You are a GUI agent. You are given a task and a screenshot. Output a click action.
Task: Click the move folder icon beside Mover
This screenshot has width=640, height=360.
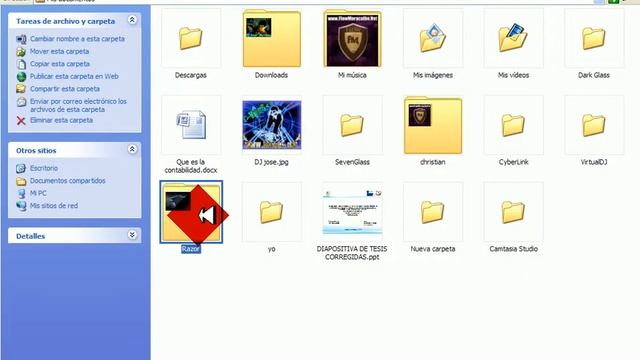click(x=21, y=52)
